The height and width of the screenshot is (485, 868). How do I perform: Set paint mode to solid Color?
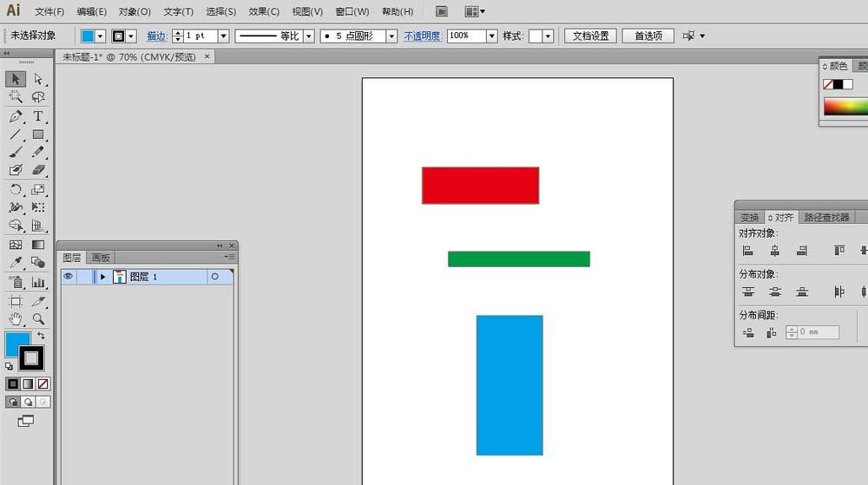[13, 383]
